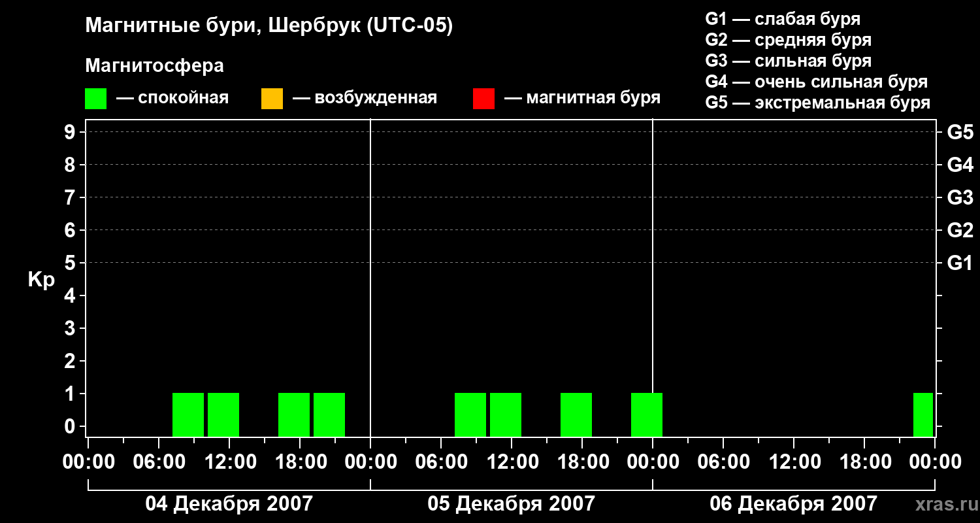Click the xras.ru watermark link

click(x=943, y=505)
